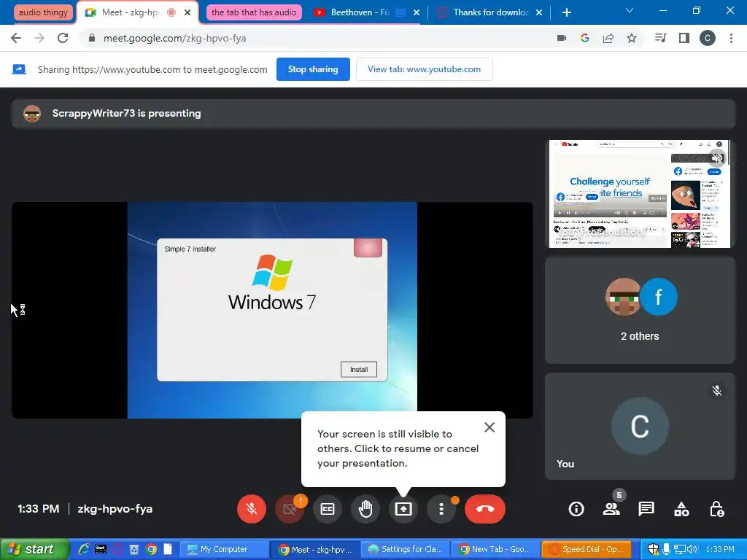Go forward in the browser
747x560 pixels.
coord(39,38)
